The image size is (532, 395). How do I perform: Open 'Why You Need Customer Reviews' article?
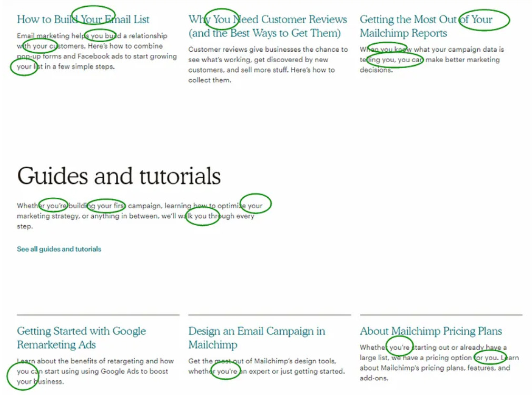tap(268, 26)
